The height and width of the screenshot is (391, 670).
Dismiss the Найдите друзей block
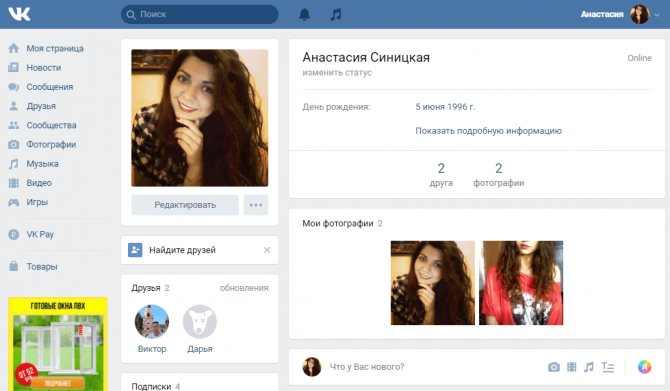(x=267, y=250)
